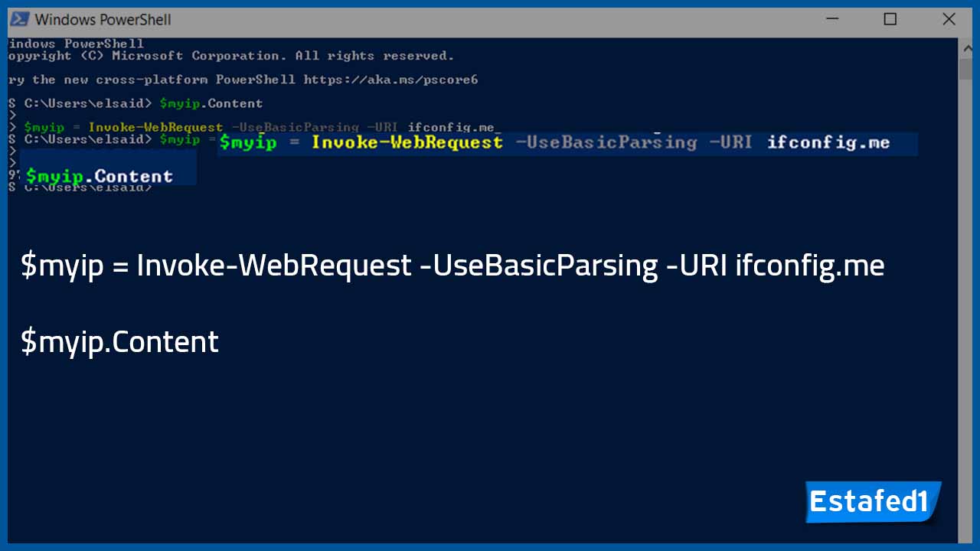Viewport: 980px width, 551px height.
Task: Select the Estafed1 logo badge
Action: 871,501
